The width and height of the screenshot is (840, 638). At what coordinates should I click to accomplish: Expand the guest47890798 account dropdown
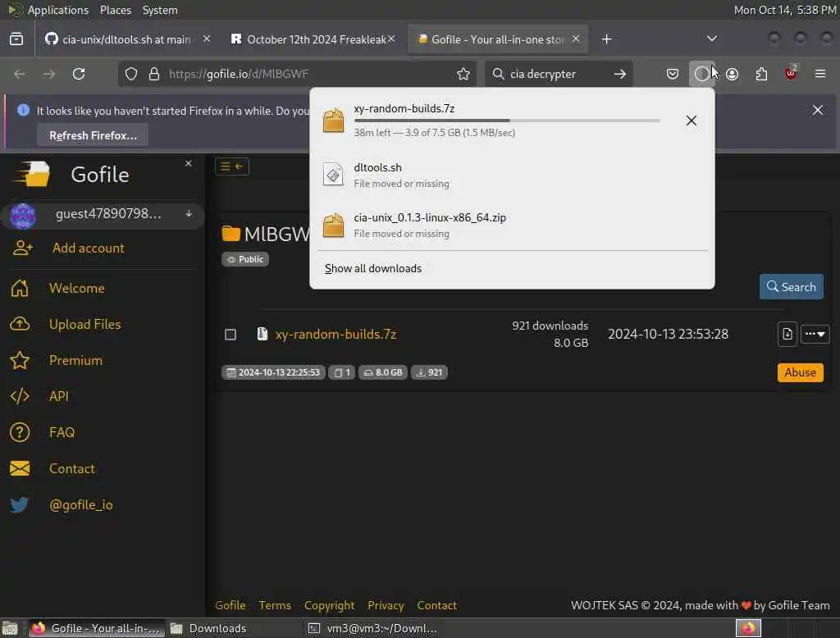point(189,214)
